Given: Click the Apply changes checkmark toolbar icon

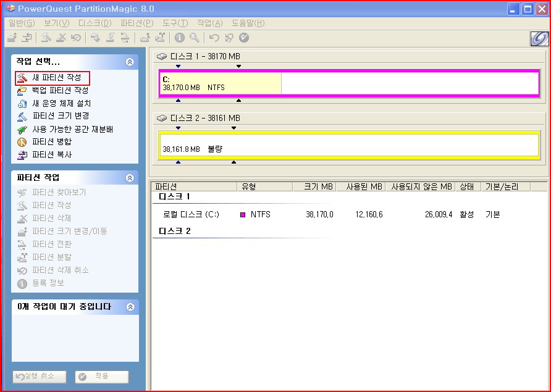Looking at the screenshot, I should point(244,37).
